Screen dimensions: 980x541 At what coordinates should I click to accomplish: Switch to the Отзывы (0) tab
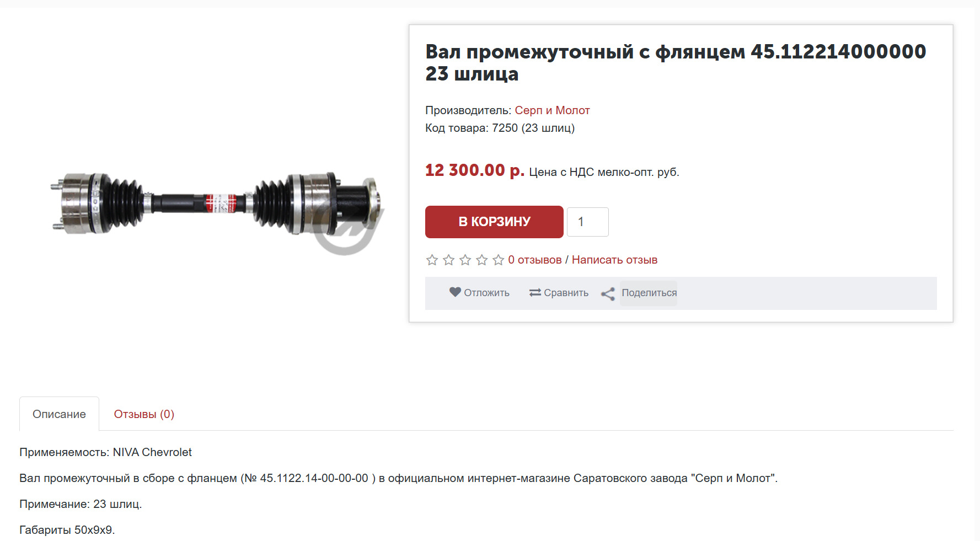[x=144, y=414]
